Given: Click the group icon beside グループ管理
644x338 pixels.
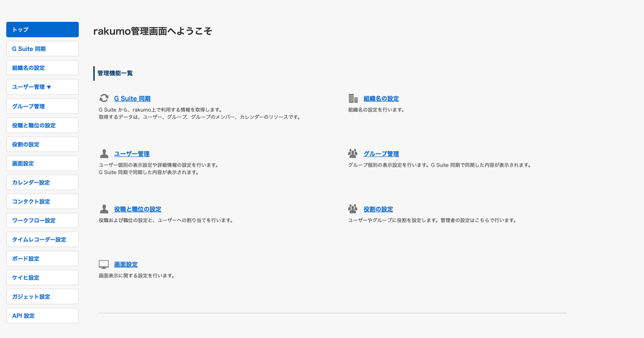Looking at the screenshot, I should [x=353, y=153].
